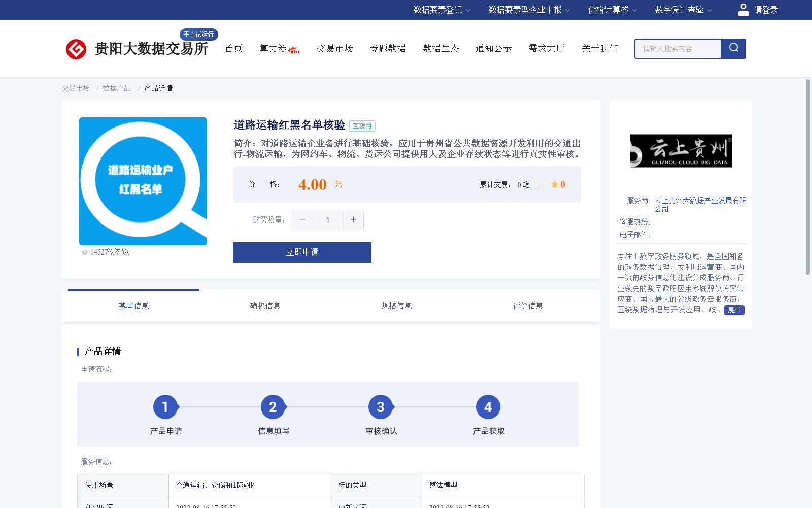This screenshot has width=812, height=508.
Task: Click the 4.00 price value
Action: coord(313,185)
